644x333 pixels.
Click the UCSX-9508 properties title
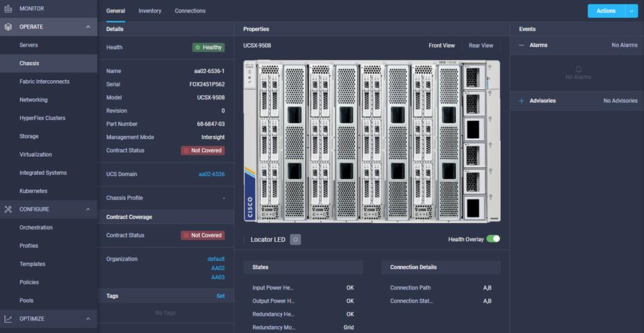[257, 46]
